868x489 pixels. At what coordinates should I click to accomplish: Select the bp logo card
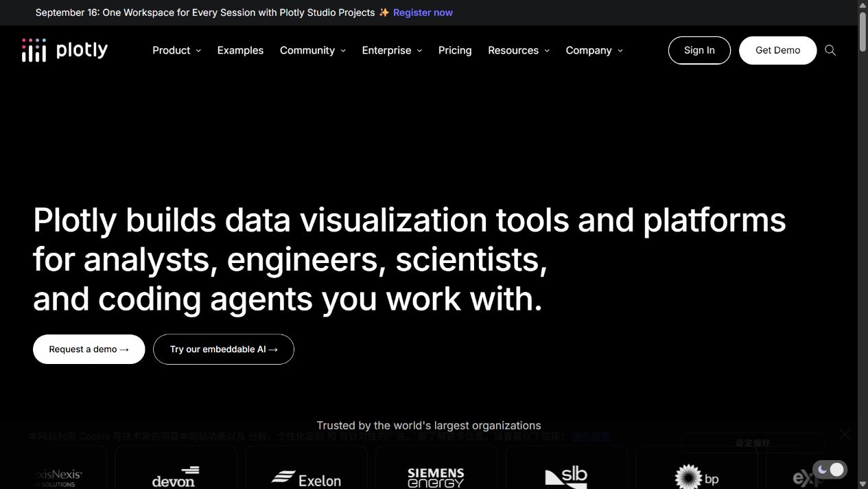point(697,468)
